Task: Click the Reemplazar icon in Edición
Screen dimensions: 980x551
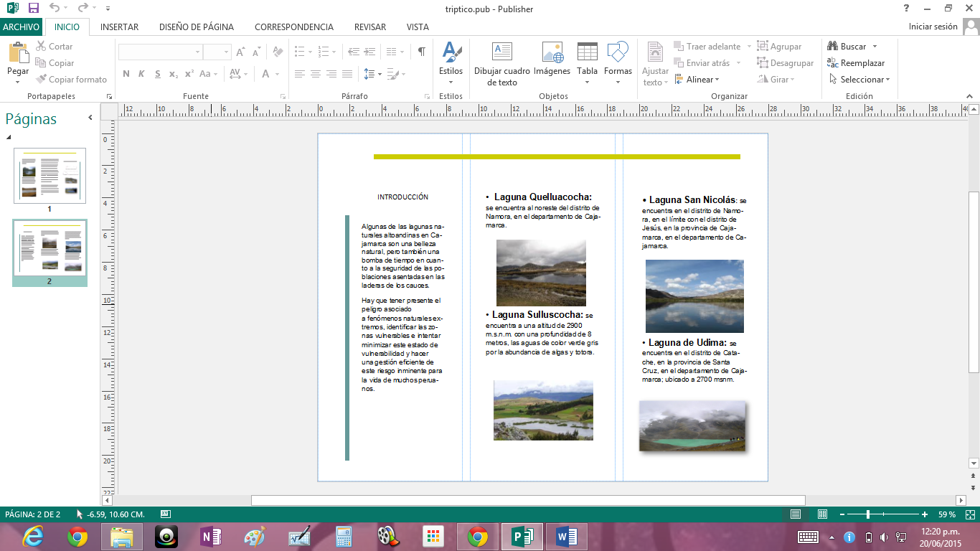Action: pyautogui.click(x=833, y=63)
